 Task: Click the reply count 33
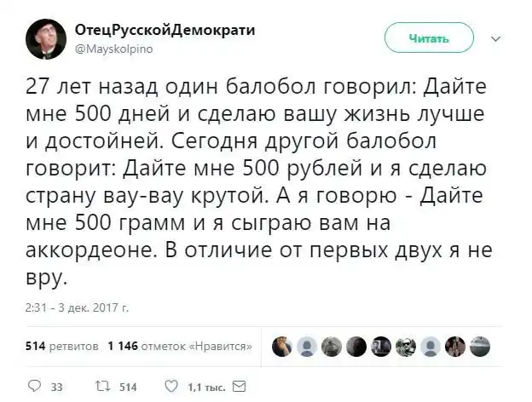pos(57,387)
